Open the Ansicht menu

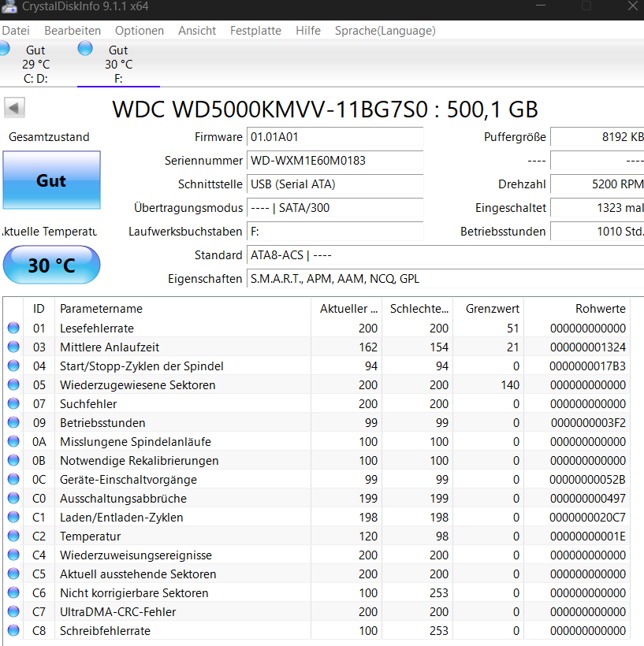tap(197, 31)
